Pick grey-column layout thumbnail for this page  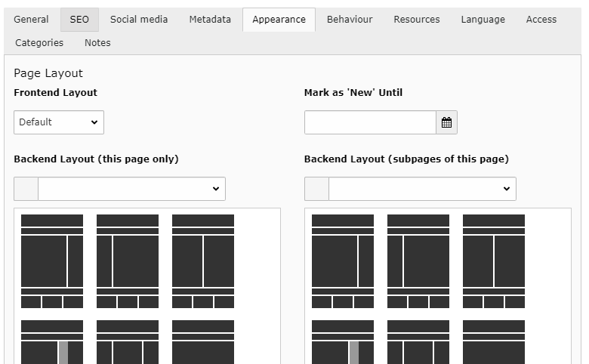(52, 342)
